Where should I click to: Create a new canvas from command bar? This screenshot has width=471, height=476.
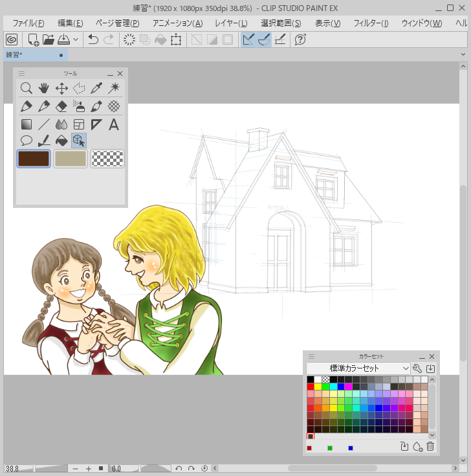coord(33,40)
